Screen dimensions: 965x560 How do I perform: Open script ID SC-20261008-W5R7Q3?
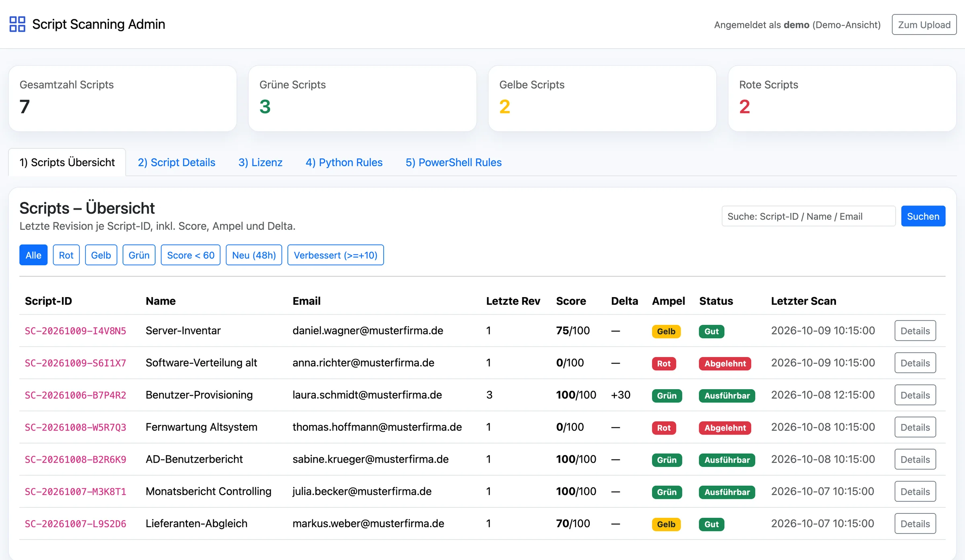click(76, 427)
